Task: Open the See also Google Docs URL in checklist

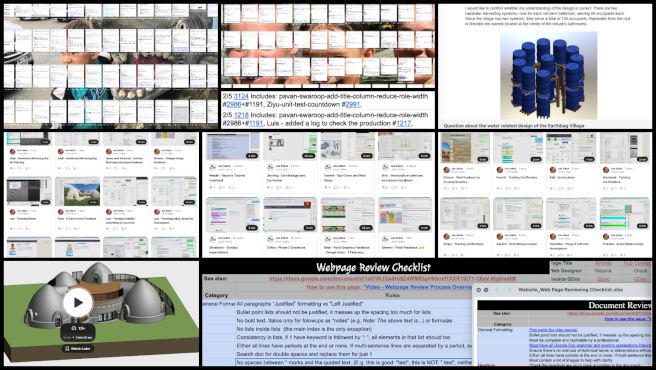Action: click(x=392, y=278)
